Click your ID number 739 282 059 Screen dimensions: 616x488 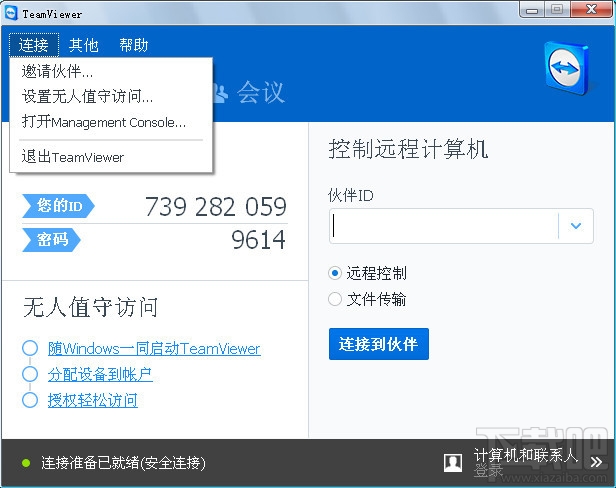(216, 207)
